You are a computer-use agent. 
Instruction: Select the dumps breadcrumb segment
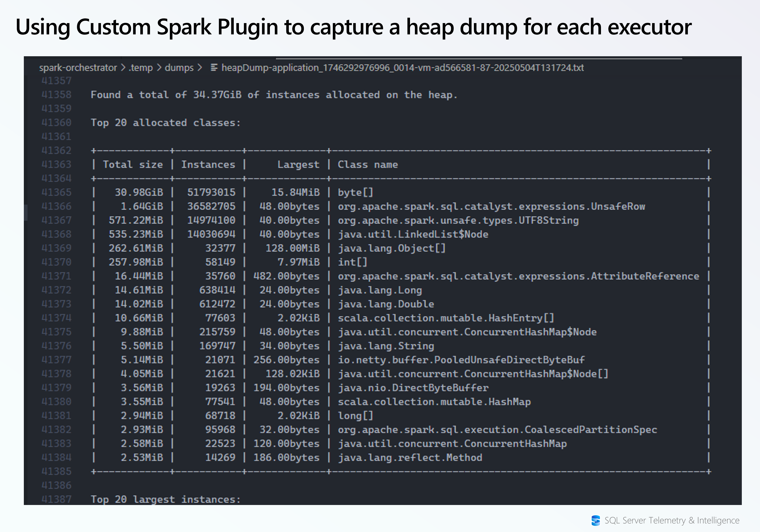pos(179,68)
